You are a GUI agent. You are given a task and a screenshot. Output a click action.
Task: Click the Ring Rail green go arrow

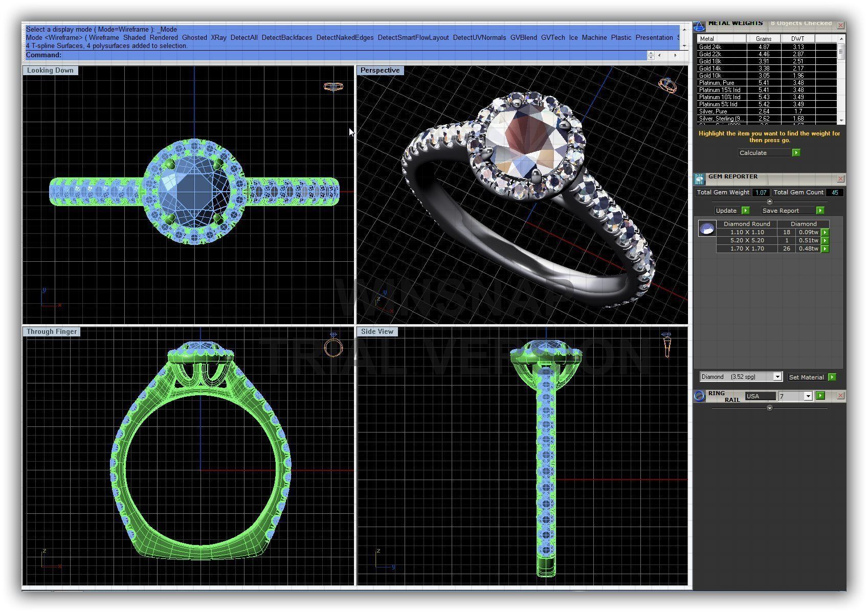coord(820,396)
